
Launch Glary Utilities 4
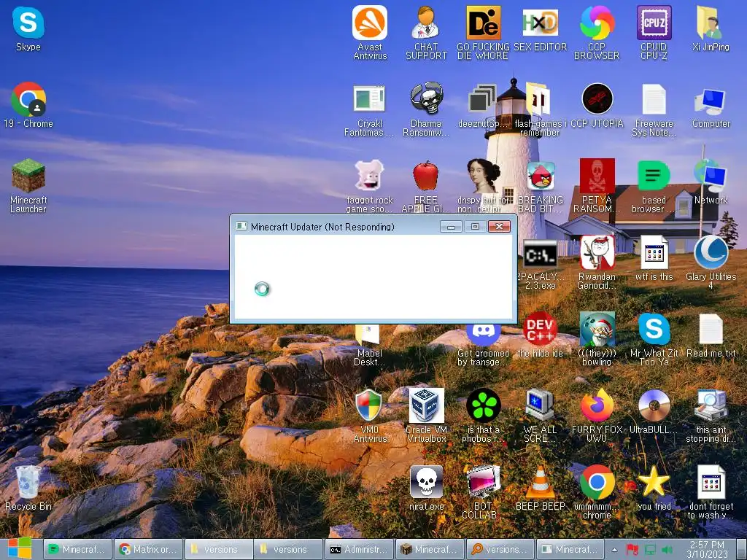pos(711,262)
